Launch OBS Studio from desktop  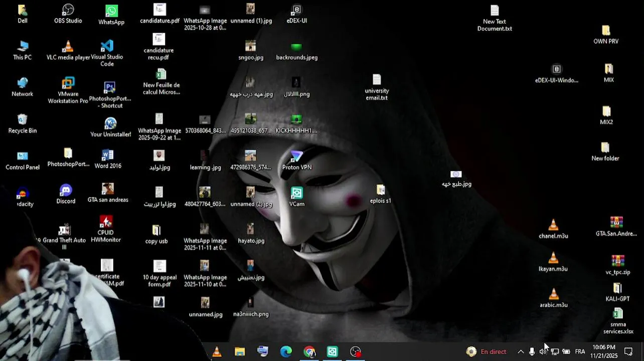click(x=68, y=14)
